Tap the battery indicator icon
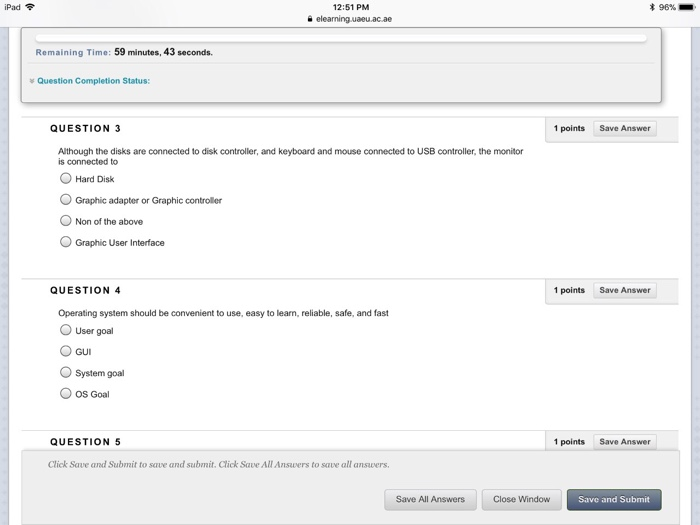This screenshot has height=525, width=700. (x=687, y=7)
